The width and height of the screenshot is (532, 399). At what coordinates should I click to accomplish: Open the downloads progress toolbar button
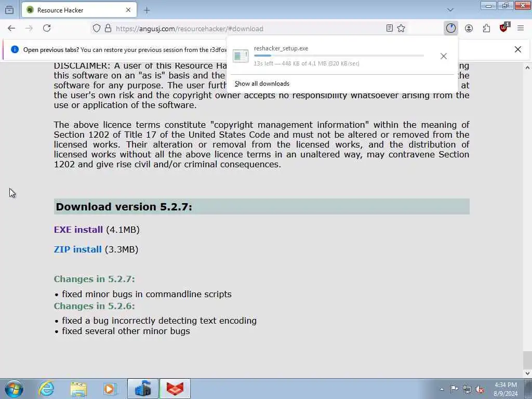pyautogui.click(x=450, y=29)
